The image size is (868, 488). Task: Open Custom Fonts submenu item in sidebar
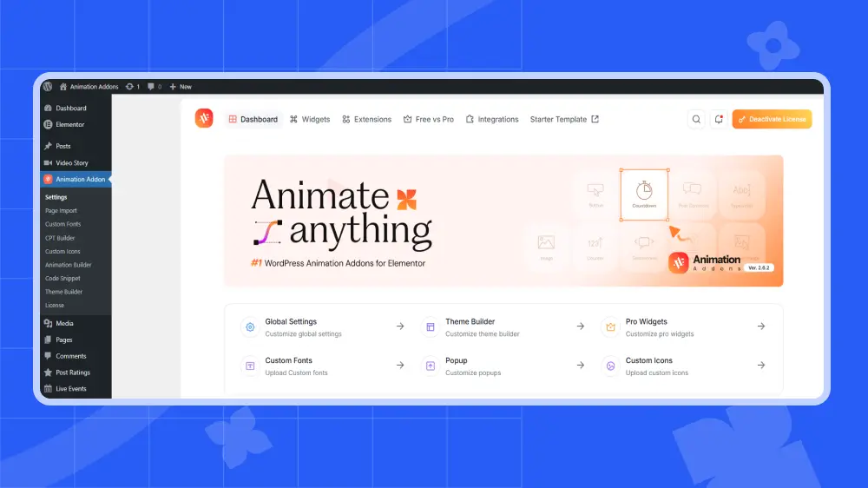(62, 224)
